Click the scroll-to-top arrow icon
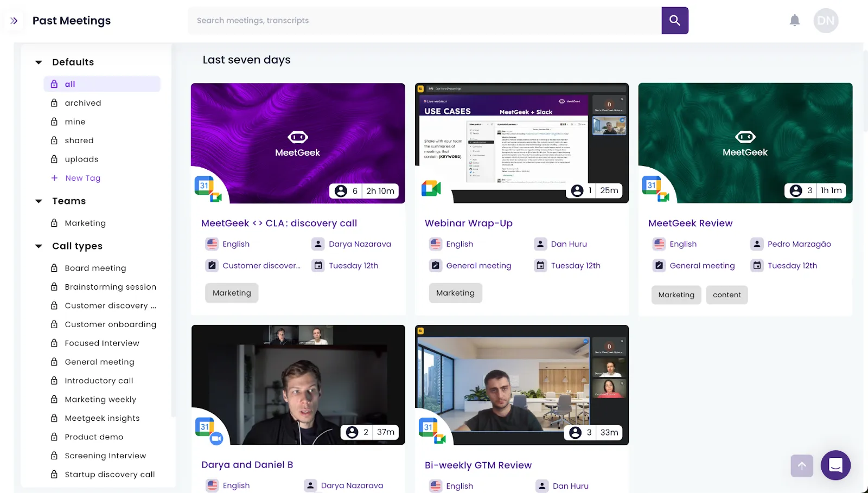The image size is (868, 493). [801, 465]
